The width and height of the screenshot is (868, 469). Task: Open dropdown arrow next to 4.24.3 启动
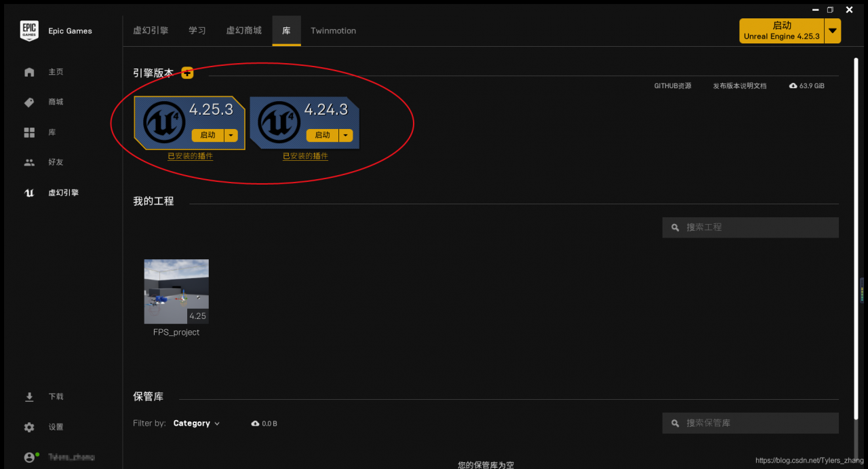[347, 135]
